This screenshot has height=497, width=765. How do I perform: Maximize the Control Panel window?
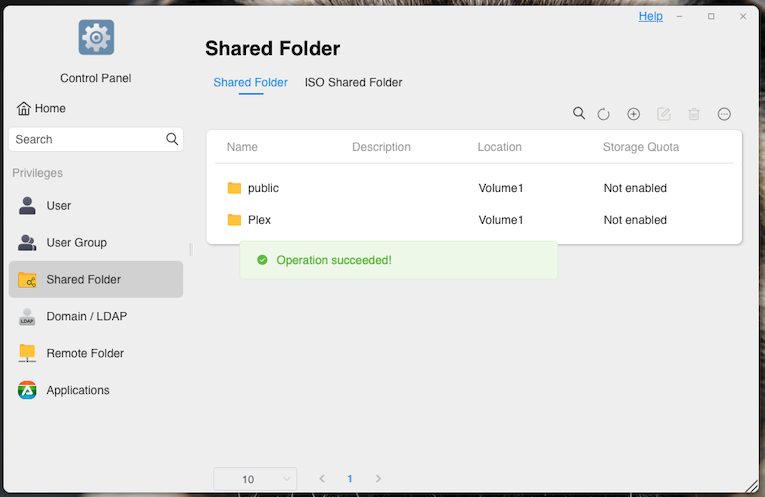711,16
